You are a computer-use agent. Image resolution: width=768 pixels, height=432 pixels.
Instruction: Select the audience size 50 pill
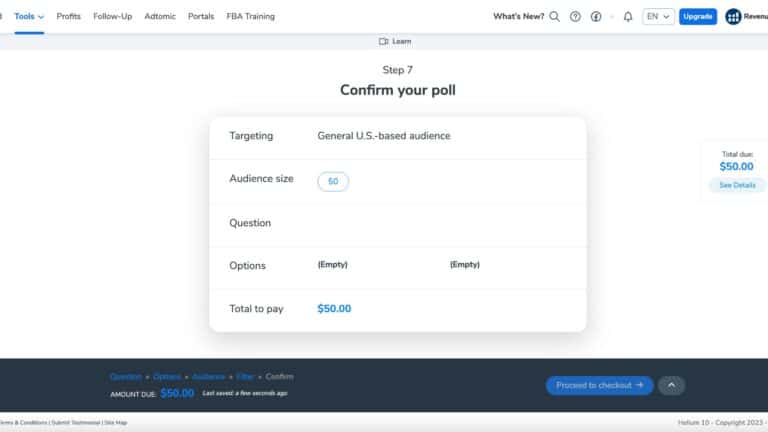333,182
